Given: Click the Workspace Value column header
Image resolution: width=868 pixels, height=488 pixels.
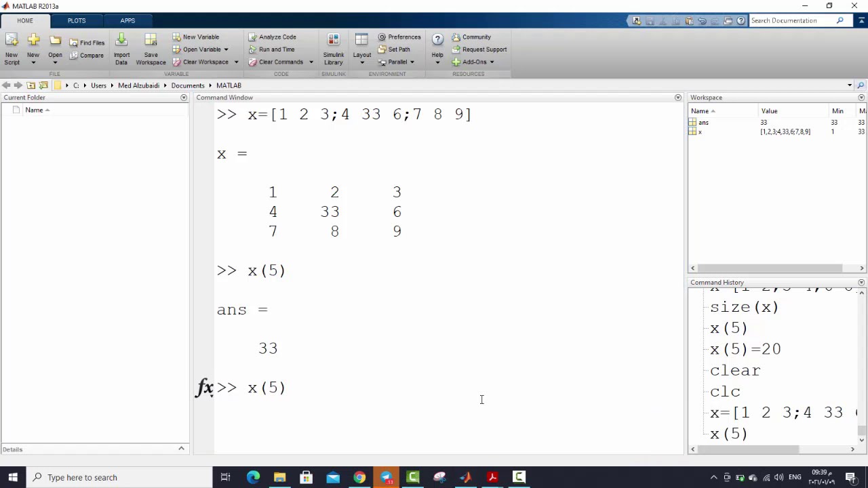Looking at the screenshot, I should [x=769, y=111].
